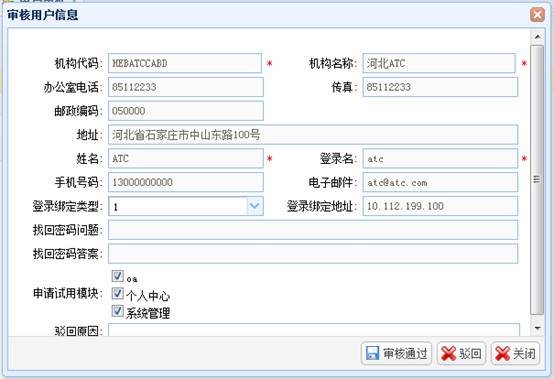Image resolution: width=554 pixels, height=379 pixels.
Task: Focus the 传真 field
Action: tap(440, 87)
